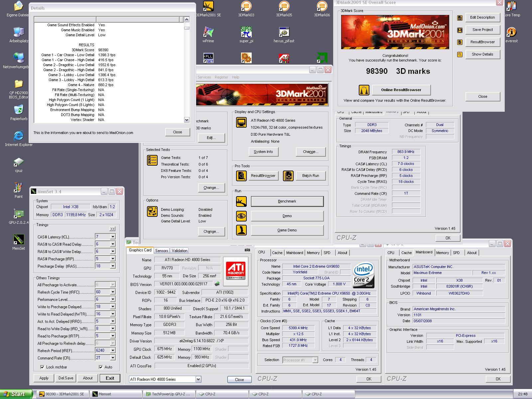This screenshot has width=532, height=399.
Task: Click the Edit Description icon in the score window
Action: 460,18
